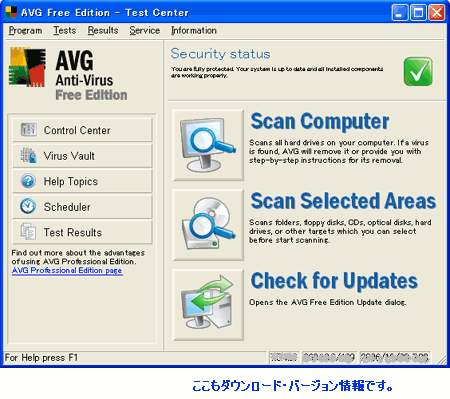Click the AVG title bar icon
Viewport: 450px width, 399px height.
pos(11,12)
